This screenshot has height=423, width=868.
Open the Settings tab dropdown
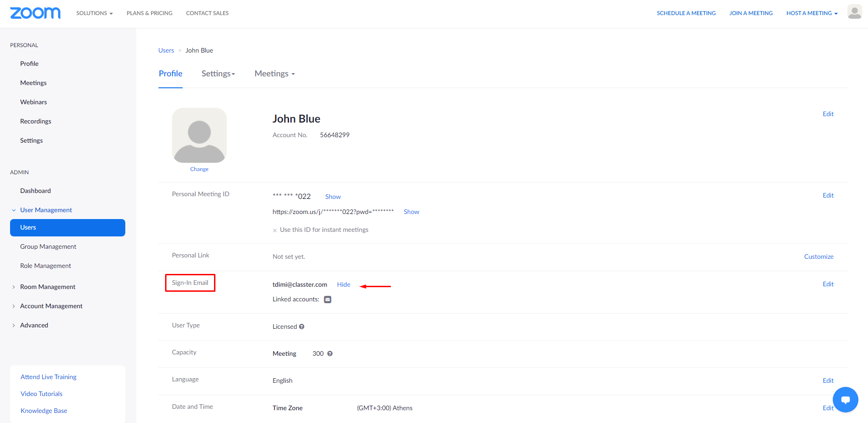(x=218, y=74)
